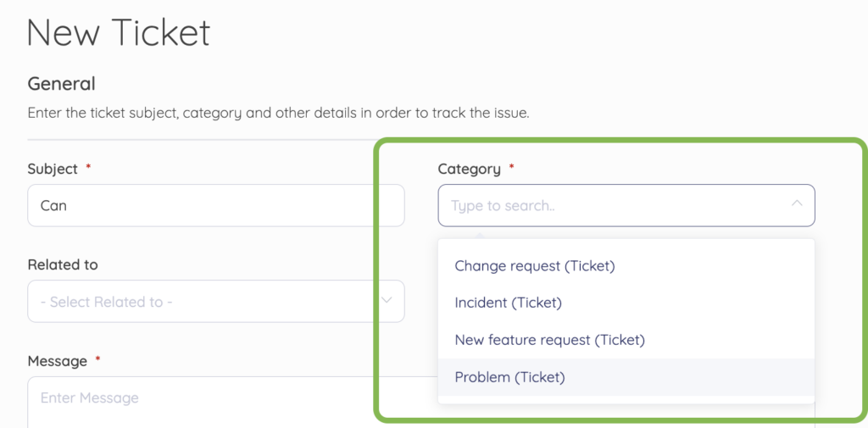
Task: Open the 'Select Related to' dropdown
Action: click(x=216, y=301)
